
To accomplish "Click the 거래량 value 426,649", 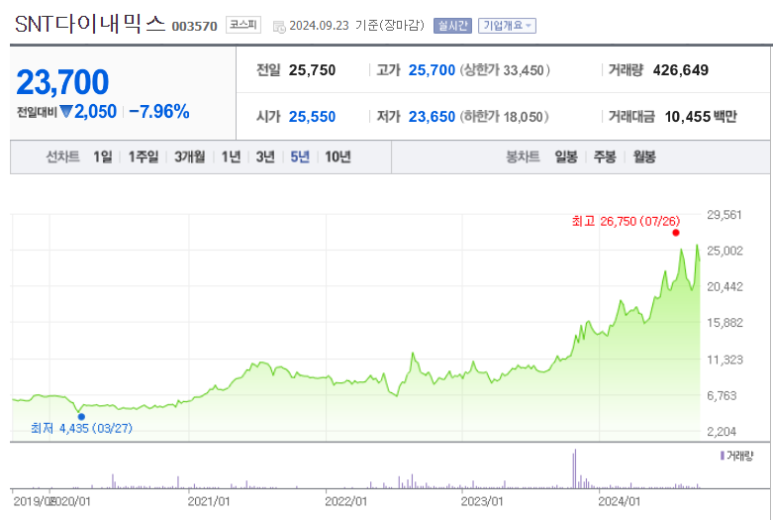I will (681, 70).
